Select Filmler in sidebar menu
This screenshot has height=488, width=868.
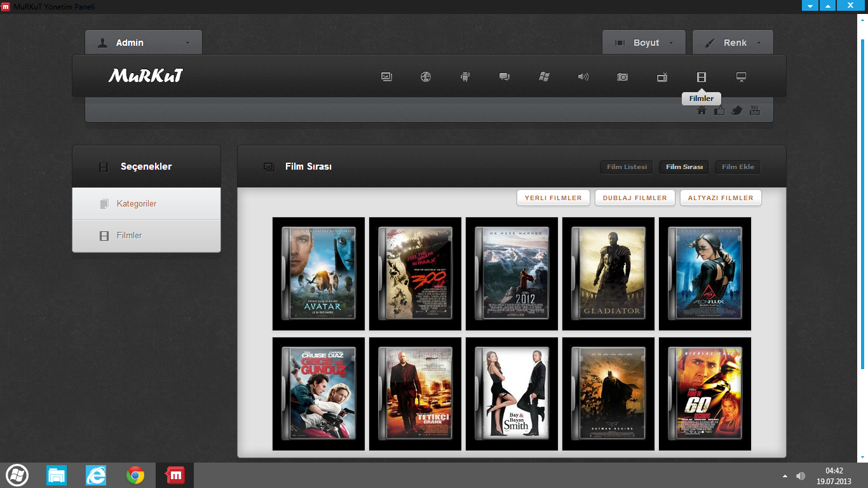click(x=146, y=236)
